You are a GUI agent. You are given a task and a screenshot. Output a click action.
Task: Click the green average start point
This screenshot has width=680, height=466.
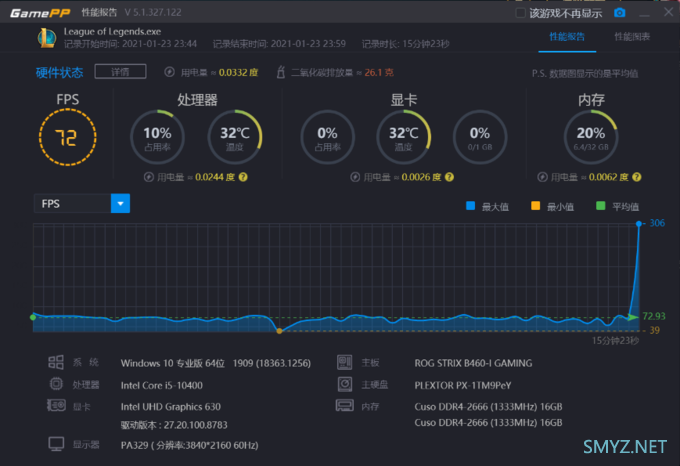coord(33,317)
